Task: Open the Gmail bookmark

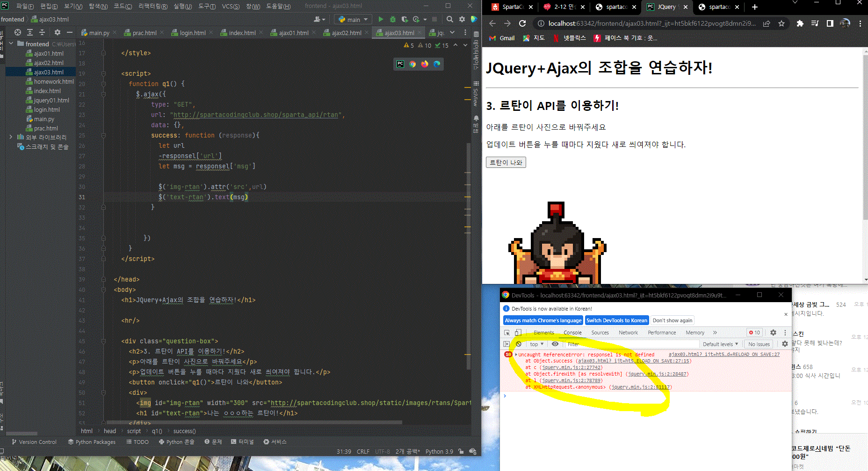Action: click(502, 38)
